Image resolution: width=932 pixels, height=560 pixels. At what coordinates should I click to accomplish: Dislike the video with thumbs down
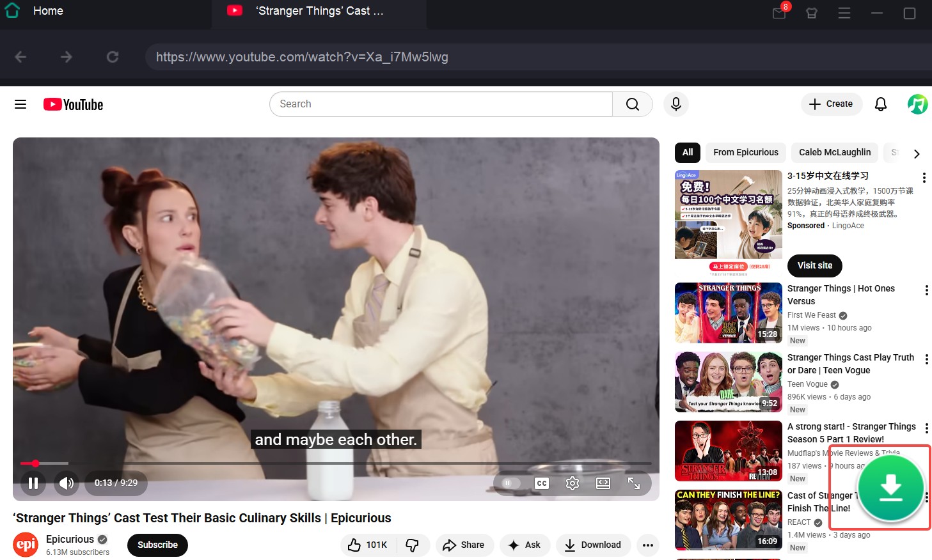(x=413, y=545)
